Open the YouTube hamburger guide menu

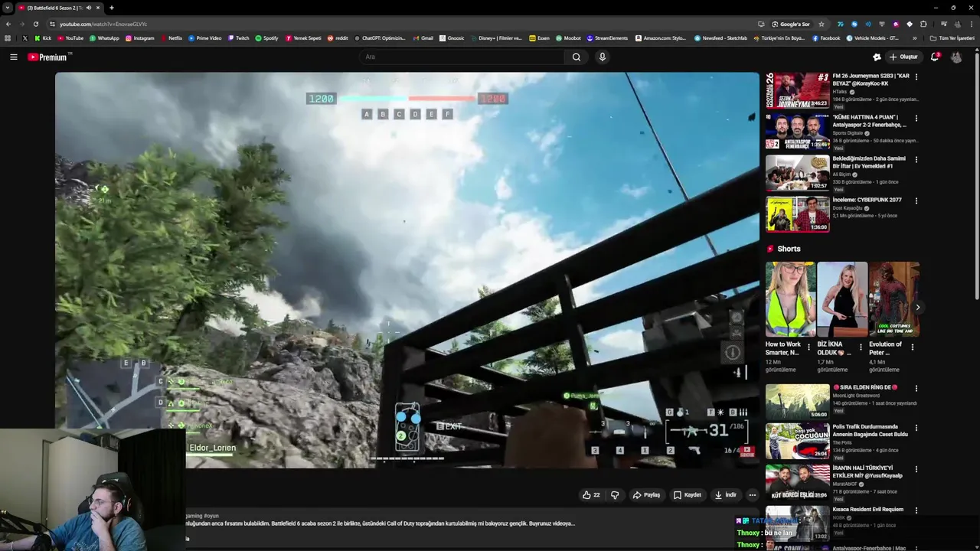point(13,57)
